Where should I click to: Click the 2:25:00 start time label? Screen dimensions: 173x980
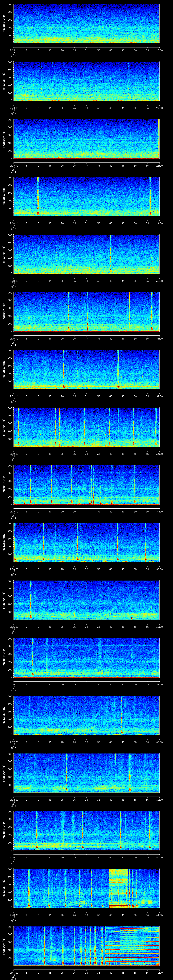(x=14, y=50)
